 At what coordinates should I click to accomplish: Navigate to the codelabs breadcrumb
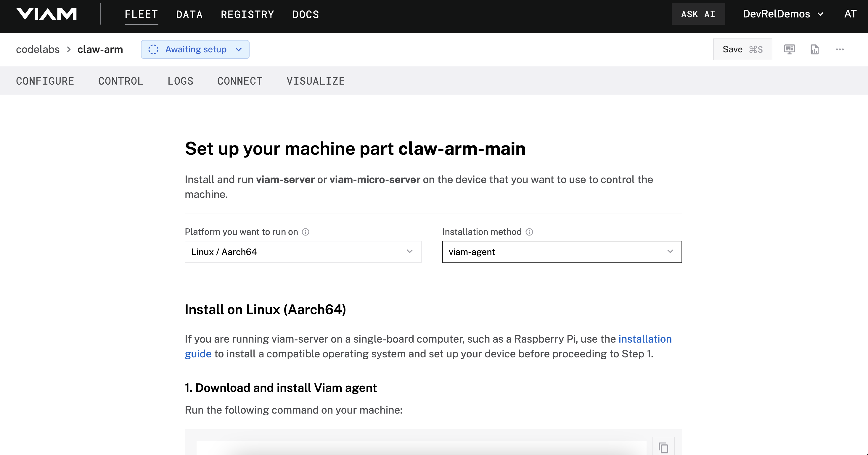click(x=38, y=49)
